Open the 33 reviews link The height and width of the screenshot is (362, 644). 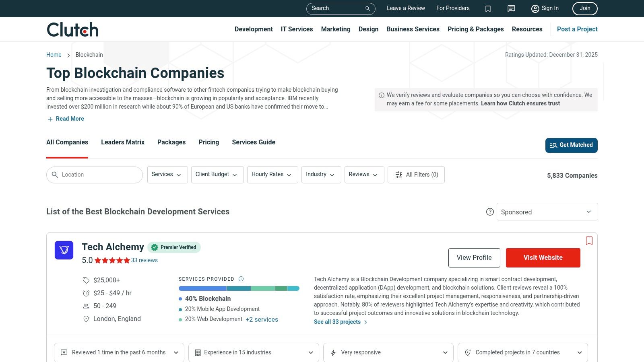tap(144, 260)
